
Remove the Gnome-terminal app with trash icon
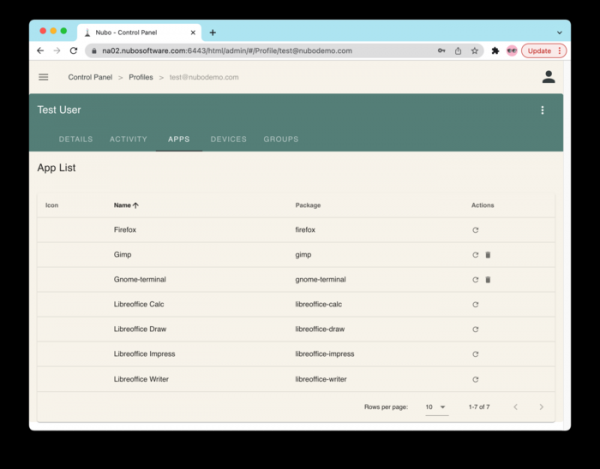[x=488, y=280]
